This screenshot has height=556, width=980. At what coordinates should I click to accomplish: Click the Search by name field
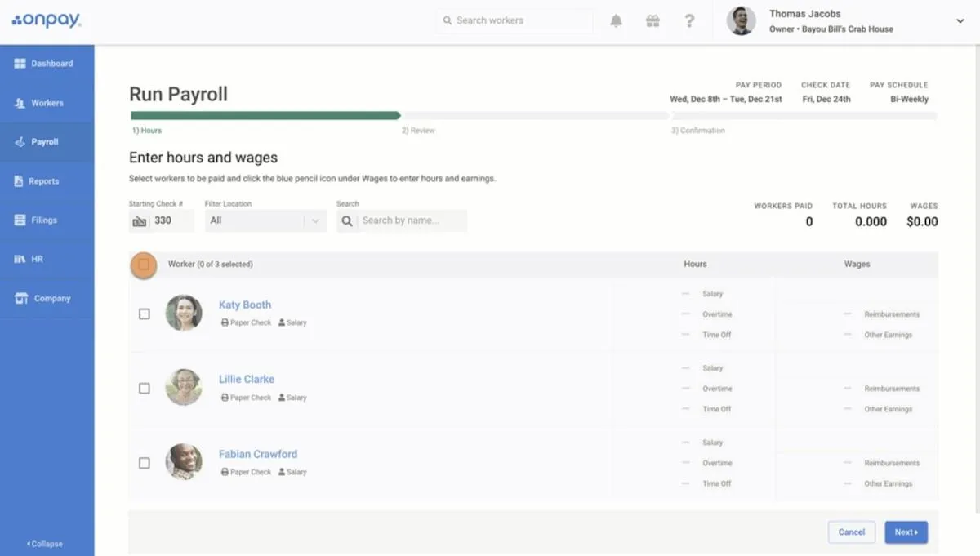pyautogui.click(x=412, y=220)
